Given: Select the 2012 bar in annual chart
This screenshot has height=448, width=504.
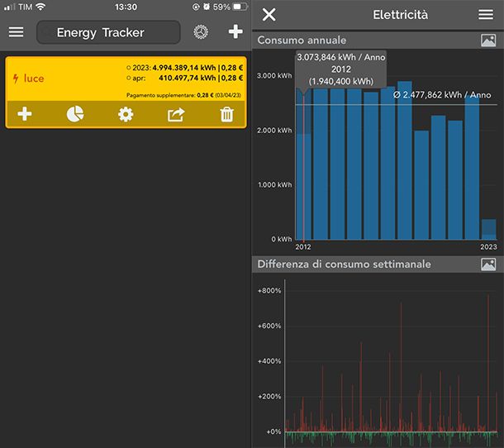Looking at the screenshot, I should [303, 164].
